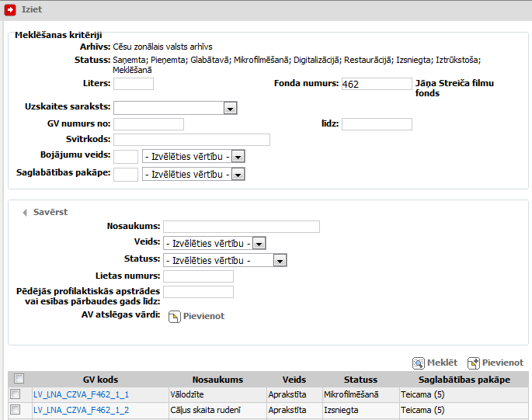The image size is (532, 420).
Task: Toggle the select-all checkbox in table header
Action: coord(19,380)
